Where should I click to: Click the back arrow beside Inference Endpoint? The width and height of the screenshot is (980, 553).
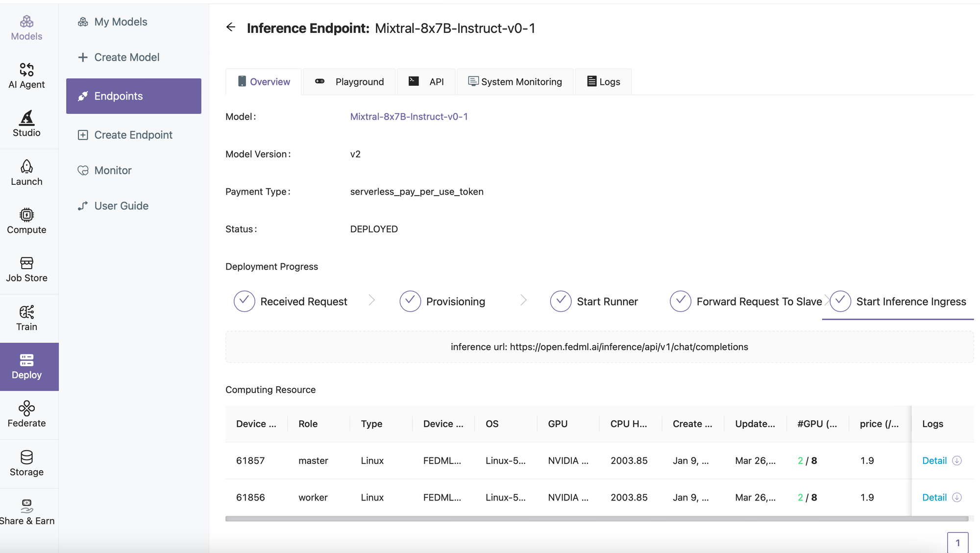coord(231,27)
